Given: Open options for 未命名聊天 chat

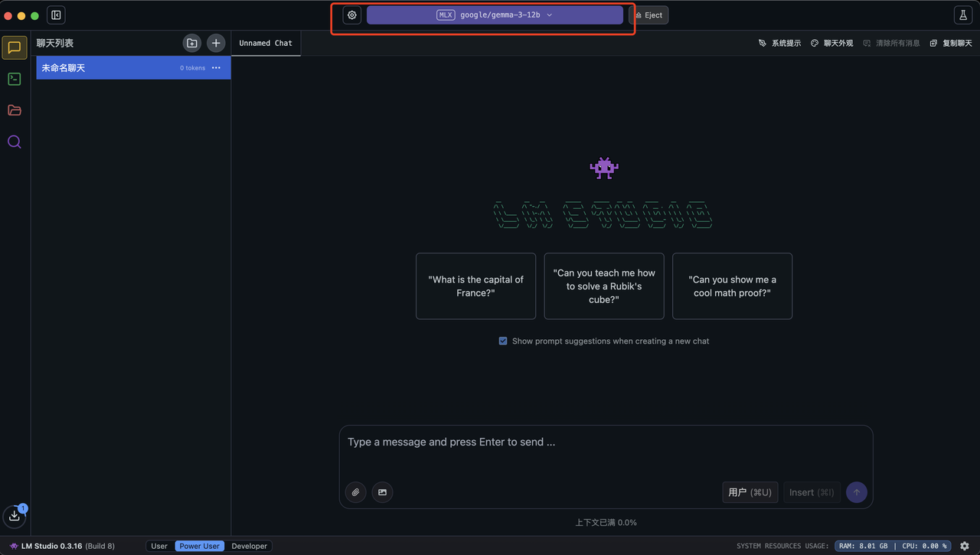Looking at the screenshot, I should click(216, 68).
